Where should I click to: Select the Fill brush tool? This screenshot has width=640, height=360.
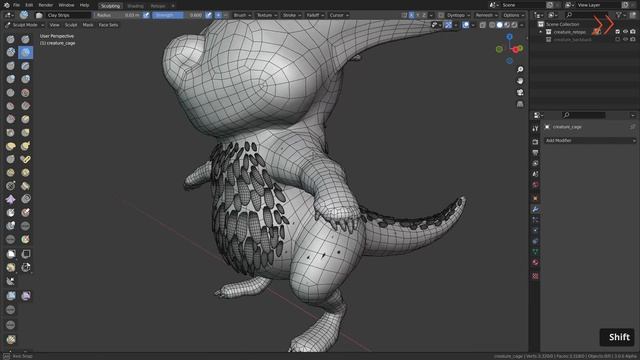click(25, 106)
